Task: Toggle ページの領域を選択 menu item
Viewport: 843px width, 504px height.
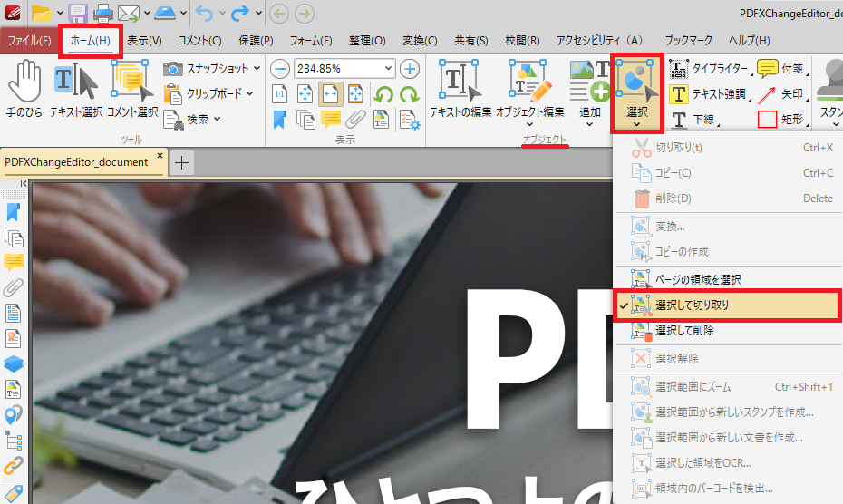Action: [x=729, y=279]
